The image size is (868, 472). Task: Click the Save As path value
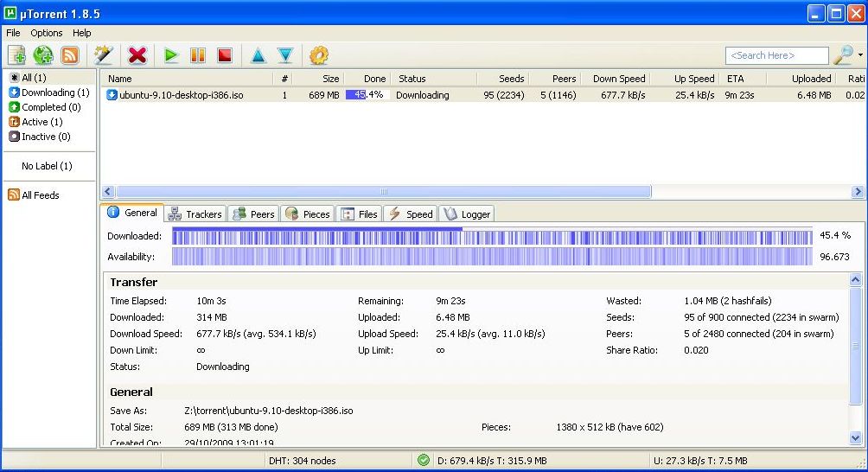[269, 411]
